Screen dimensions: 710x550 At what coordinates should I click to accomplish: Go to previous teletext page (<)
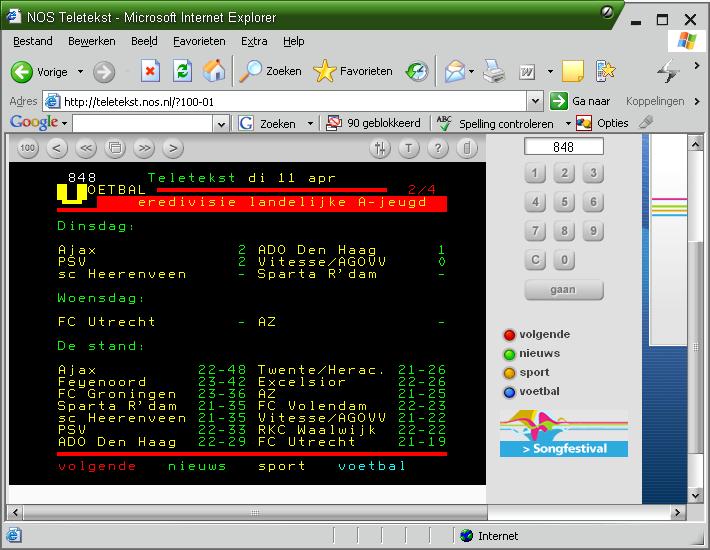[x=57, y=148]
